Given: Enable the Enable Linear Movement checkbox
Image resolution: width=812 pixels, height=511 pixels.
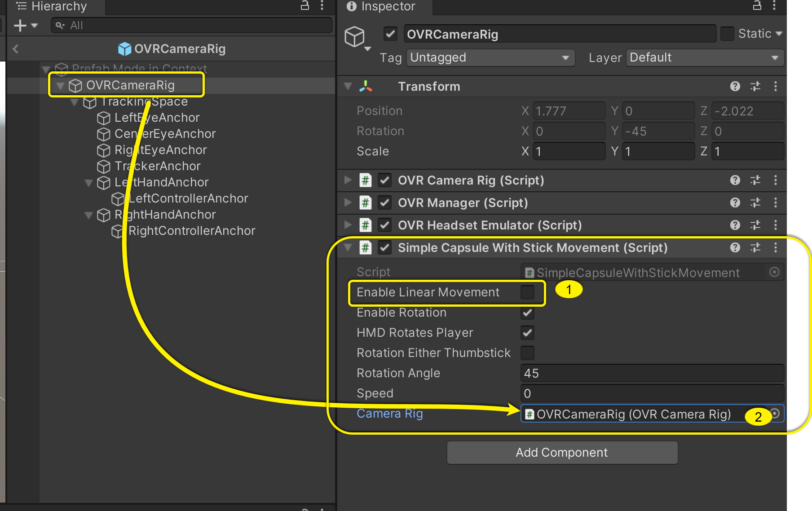Looking at the screenshot, I should 527,292.
